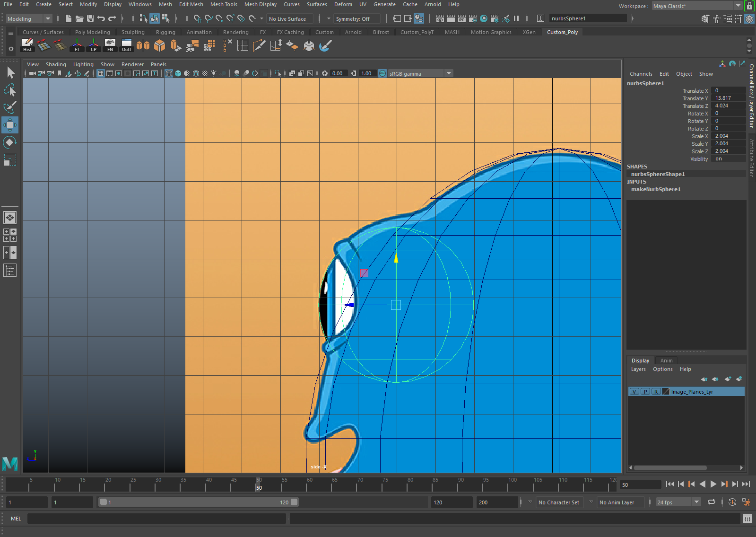Open the Mesh Tools menu
Viewport: 756px width, 537px height.
click(x=224, y=4)
